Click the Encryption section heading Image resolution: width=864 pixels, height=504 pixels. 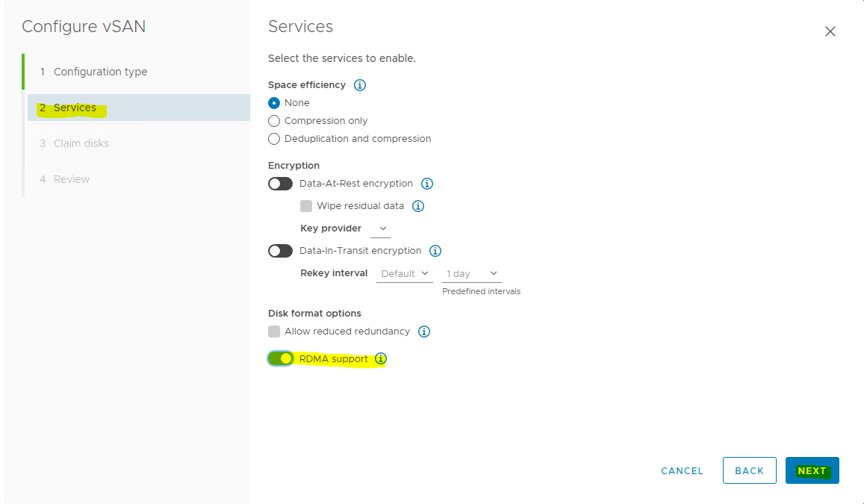pos(293,165)
